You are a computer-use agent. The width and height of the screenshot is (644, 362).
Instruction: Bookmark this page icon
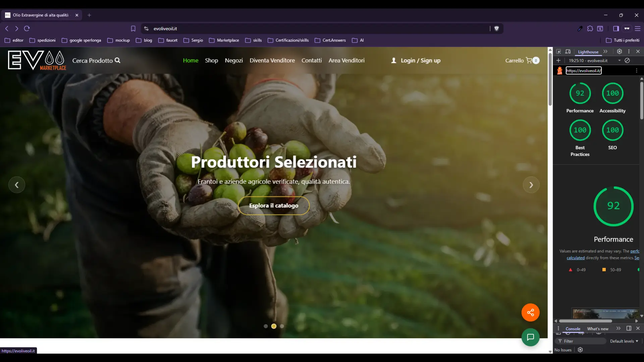pyautogui.click(x=133, y=28)
